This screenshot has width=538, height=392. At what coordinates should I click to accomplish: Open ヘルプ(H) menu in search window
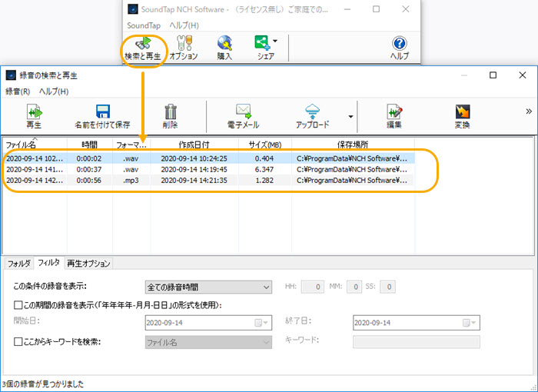(54, 91)
